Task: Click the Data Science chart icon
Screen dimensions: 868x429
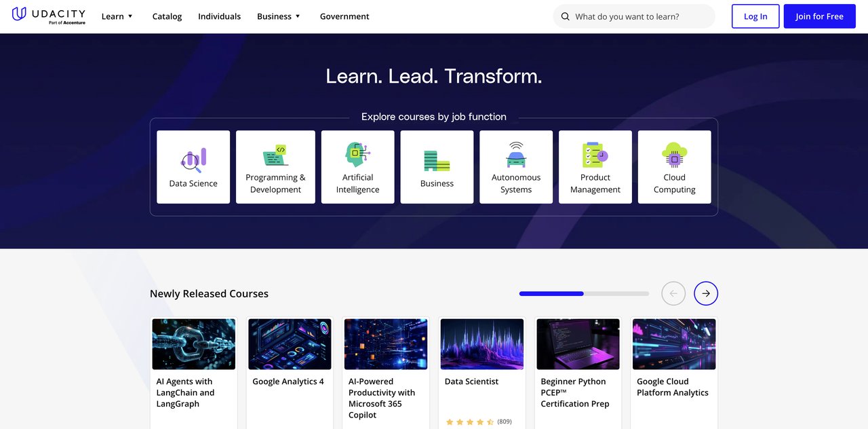Action: pyautogui.click(x=193, y=160)
